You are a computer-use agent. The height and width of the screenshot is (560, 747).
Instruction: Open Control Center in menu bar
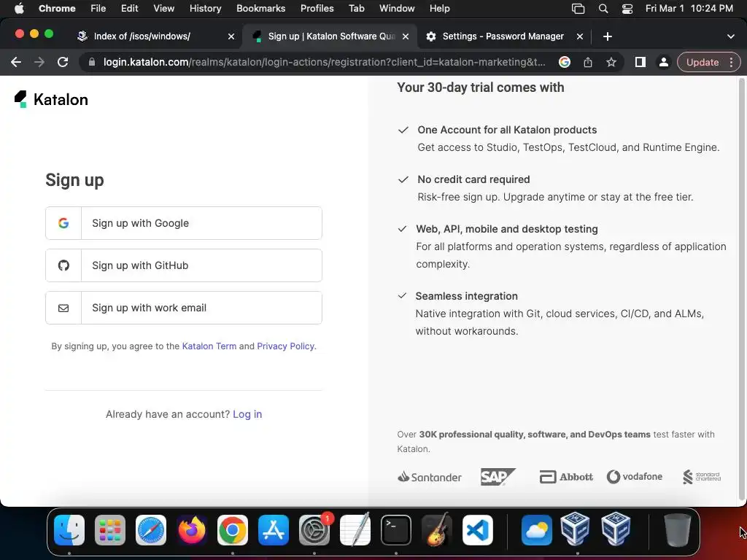pyautogui.click(x=627, y=9)
